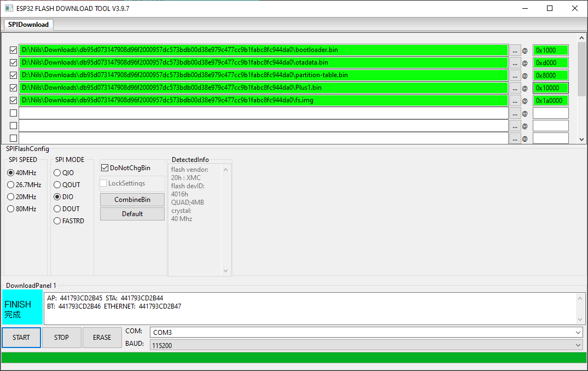The height and width of the screenshot is (371, 588).
Task: Click the file list scroll up arrow
Action: pyautogui.click(x=581, y=38)
